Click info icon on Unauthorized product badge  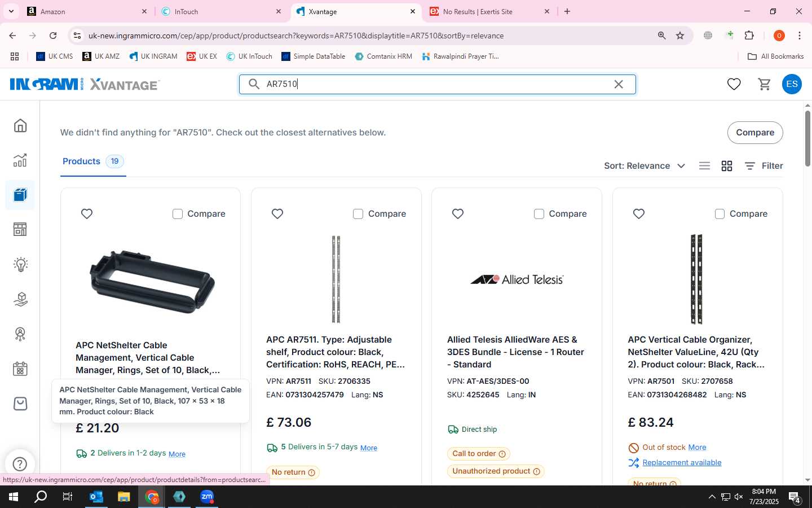click(x=536, y=471)
